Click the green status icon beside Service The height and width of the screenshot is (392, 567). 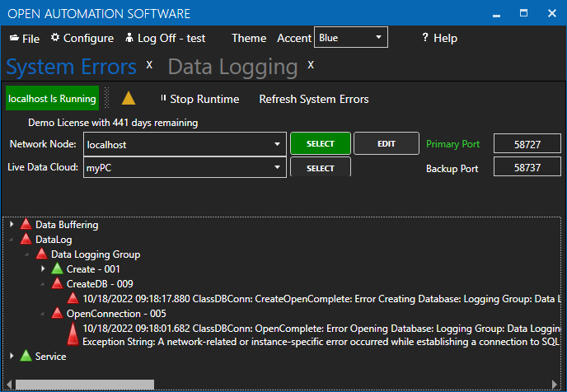tap(26, 357)
